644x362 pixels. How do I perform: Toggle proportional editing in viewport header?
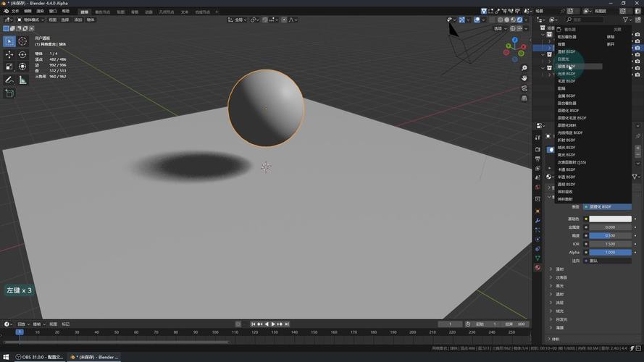click(284, 20)
